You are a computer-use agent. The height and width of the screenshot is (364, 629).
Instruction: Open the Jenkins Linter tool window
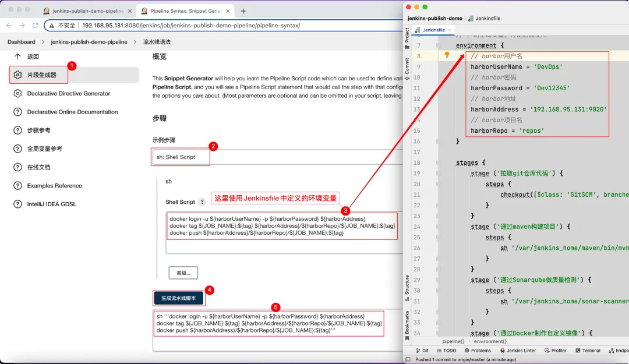pyautogui.click(x=518, y=351)
